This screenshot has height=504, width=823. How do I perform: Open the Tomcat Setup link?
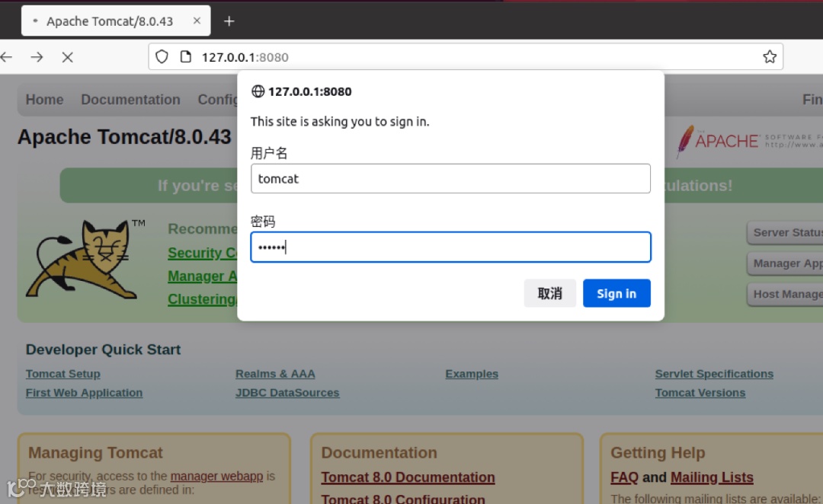coord(63,374)
